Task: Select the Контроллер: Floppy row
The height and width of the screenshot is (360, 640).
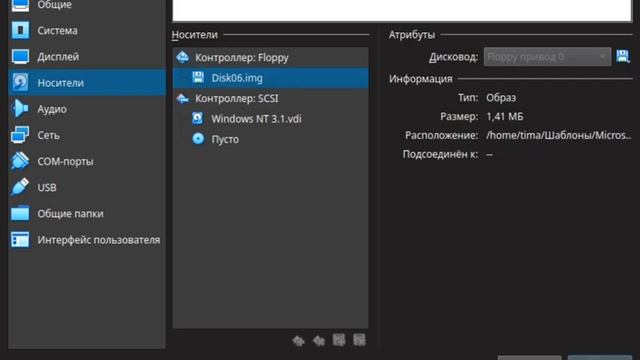Action: 270,58
